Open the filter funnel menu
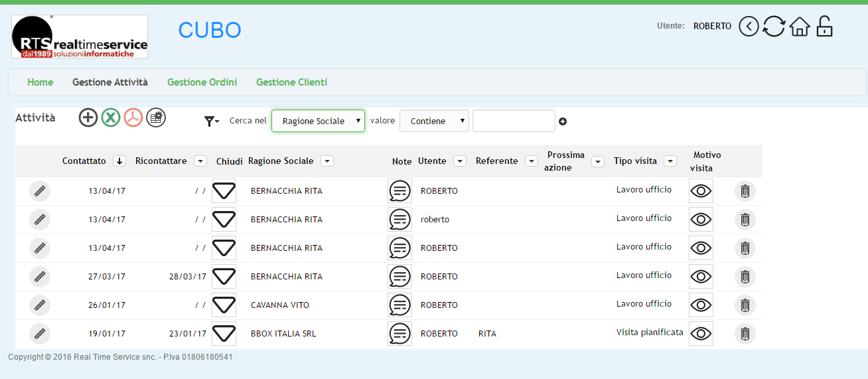This screenshot has width=868, height=379. [x=212, y=121]
